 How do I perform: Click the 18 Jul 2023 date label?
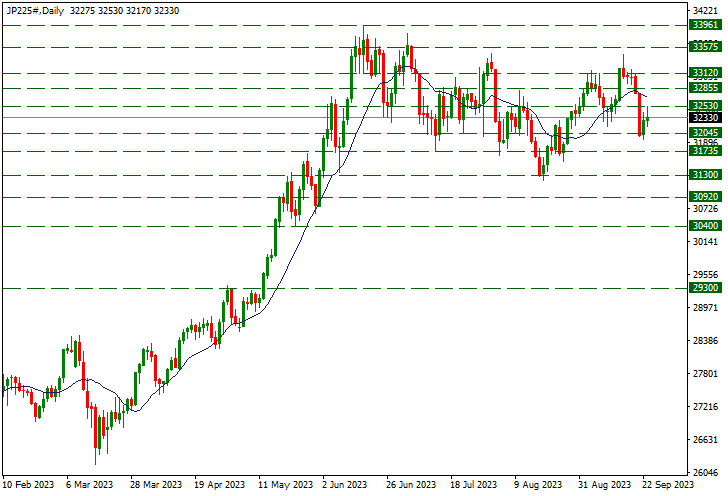click(x=473, y=485)
